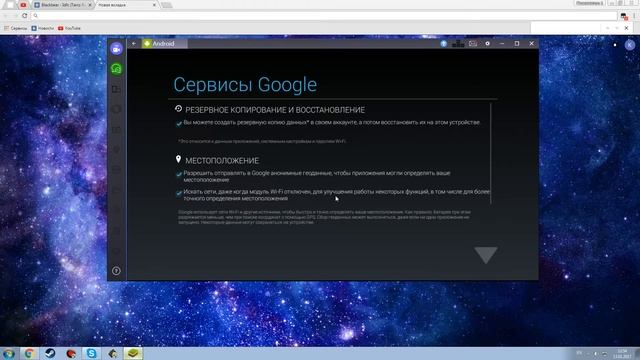Click the 'Сервисы Google' heading
This screenshot has height=360, width=640.
245,84
